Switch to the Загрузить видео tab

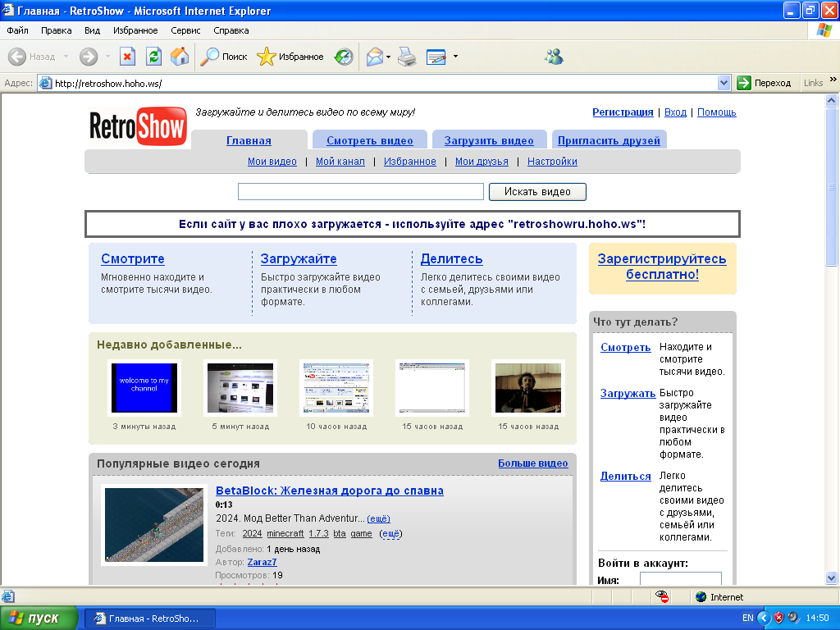click(x=489, y=140)
